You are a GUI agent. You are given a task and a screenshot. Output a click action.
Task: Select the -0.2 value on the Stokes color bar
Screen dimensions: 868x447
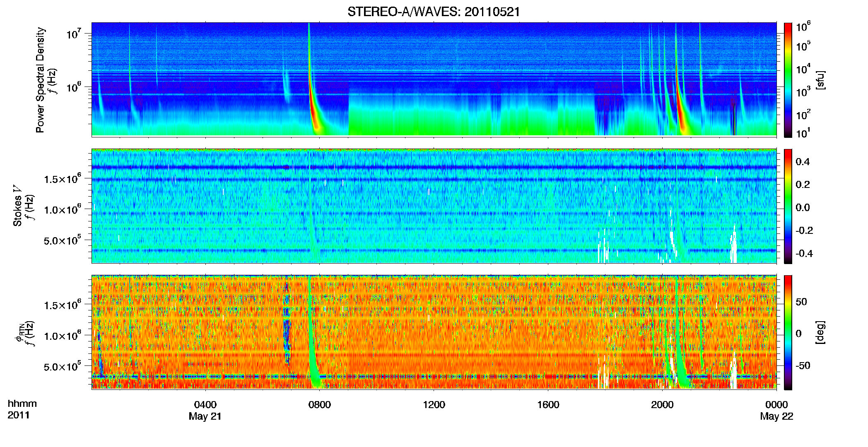804,231
